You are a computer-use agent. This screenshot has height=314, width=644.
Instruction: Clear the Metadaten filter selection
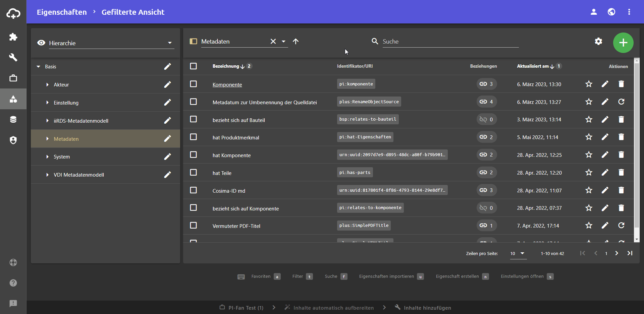(273, 41)
